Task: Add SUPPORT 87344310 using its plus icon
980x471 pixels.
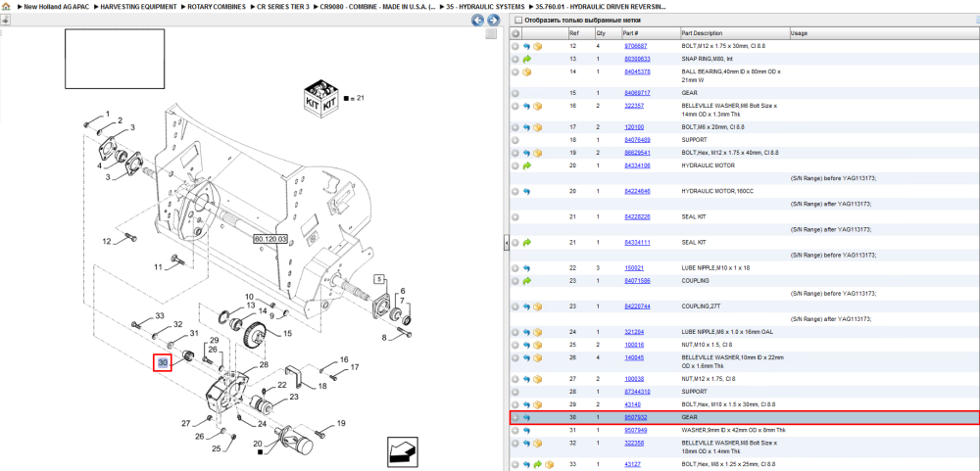Action: (515, 392)
